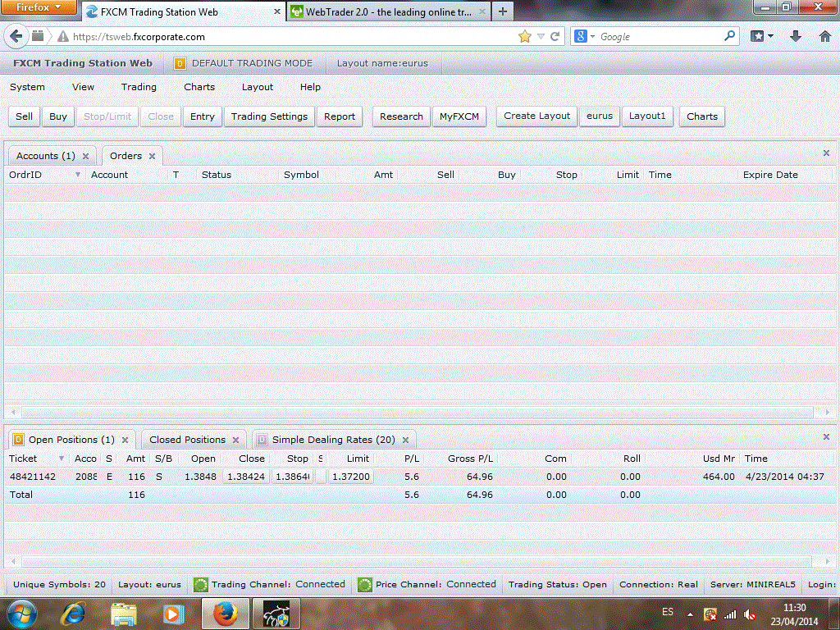840x630 pixels.
Task: Click the Buy button
Action: pos(58,116)
